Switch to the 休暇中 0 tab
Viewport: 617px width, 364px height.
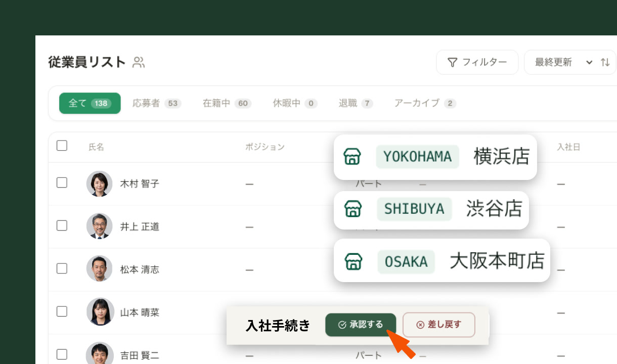tap(295, 103)
